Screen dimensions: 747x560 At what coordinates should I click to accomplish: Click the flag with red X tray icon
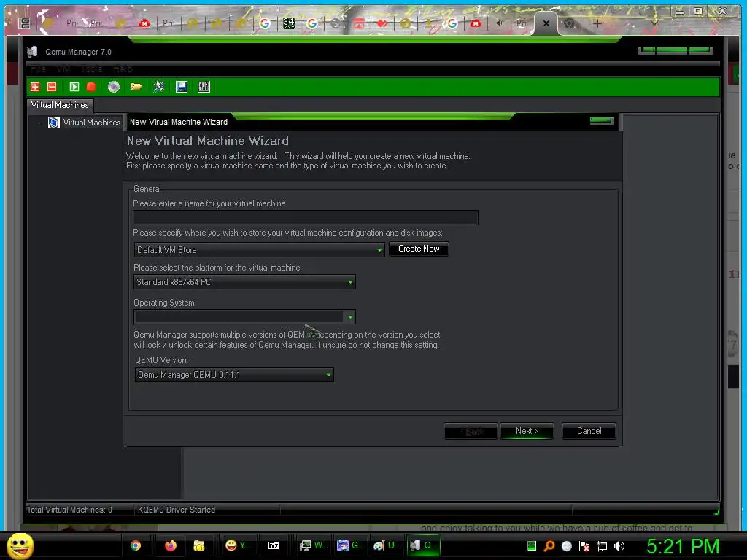pos(584,546)
